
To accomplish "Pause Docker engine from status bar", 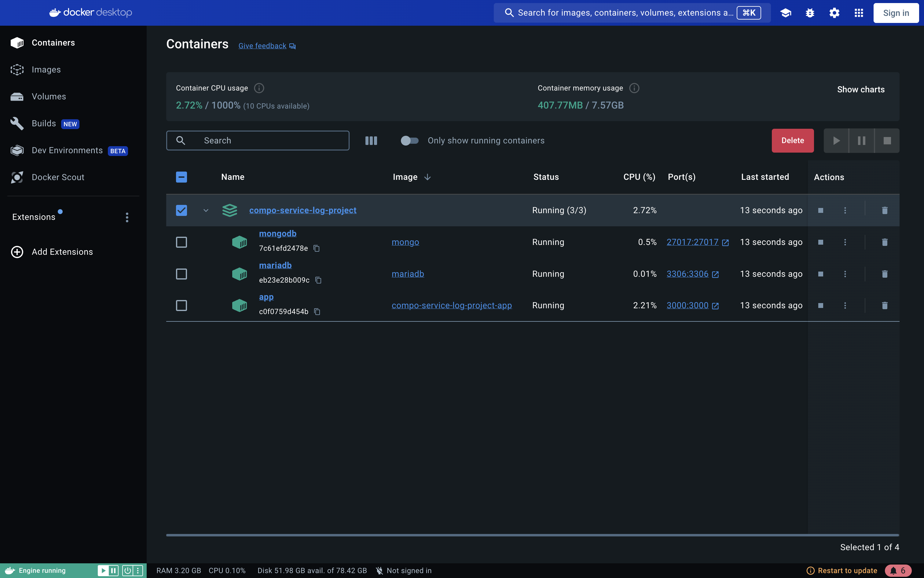I will (x=113, y=570).
